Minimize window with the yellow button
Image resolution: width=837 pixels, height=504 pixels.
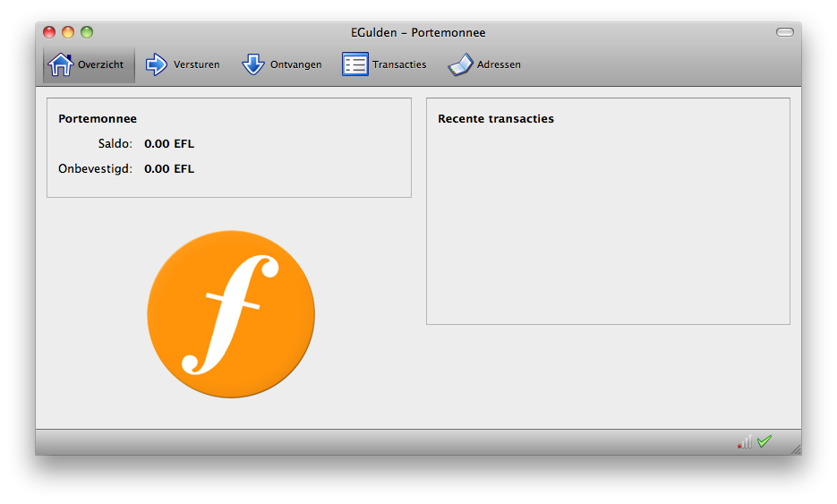click(x=68, y=32)
